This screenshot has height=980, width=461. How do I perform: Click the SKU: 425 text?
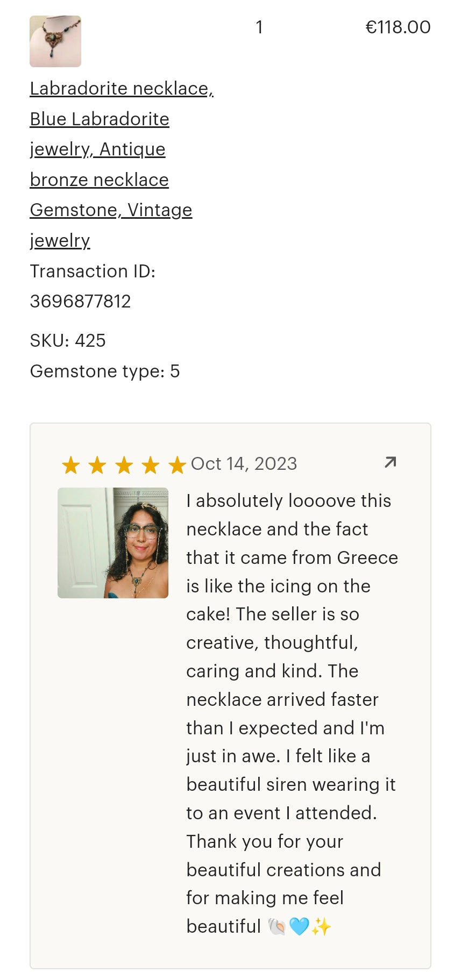coord(68,341)
